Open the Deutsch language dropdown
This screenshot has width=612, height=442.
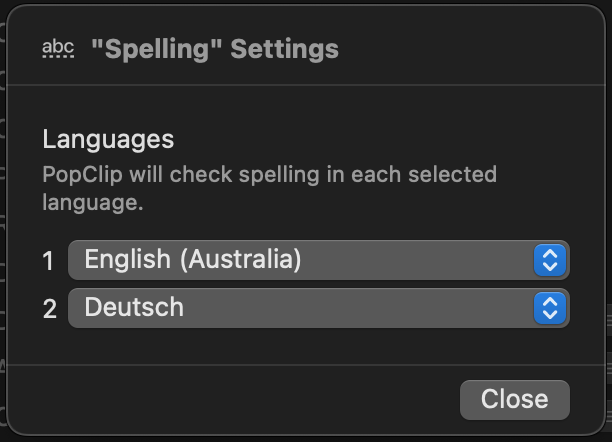point(318,308)
